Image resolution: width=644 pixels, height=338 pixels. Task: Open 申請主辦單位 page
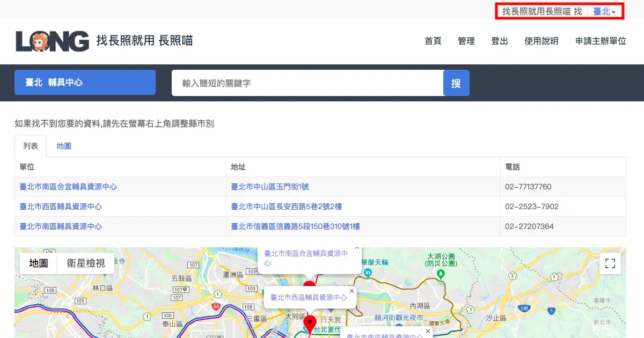(601, 41)
